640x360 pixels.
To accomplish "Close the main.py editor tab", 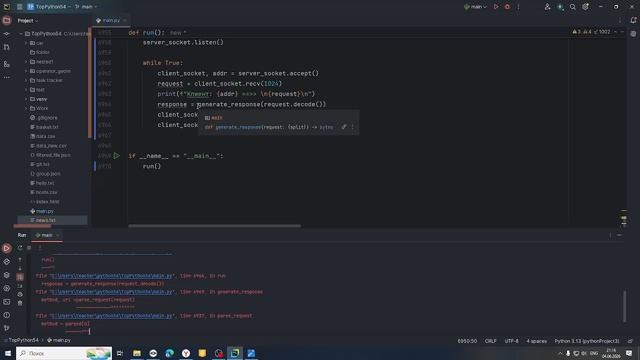I will 125,20.
